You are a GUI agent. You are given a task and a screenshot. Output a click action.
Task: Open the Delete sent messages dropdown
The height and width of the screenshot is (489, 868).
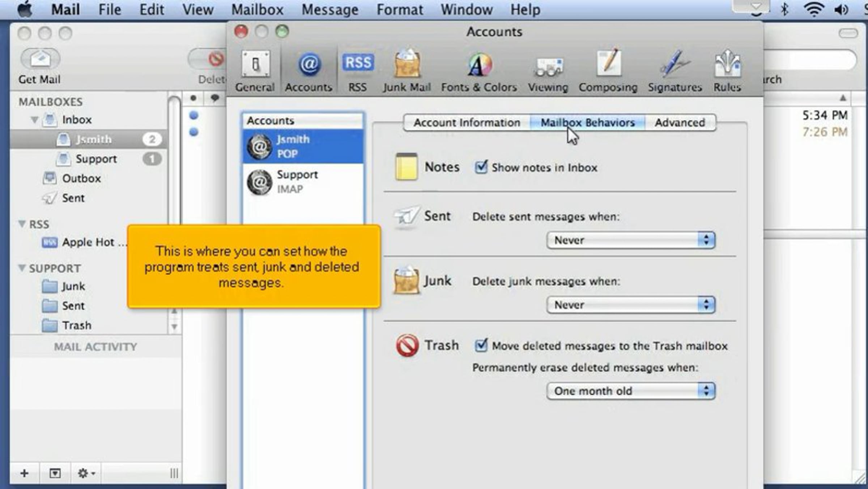pos(631,240)
